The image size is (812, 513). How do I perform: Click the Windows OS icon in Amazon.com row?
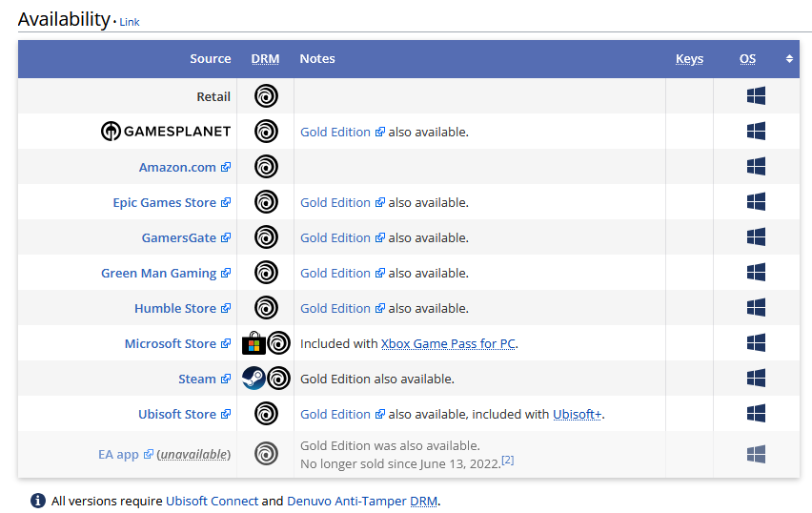pos(756,166)
